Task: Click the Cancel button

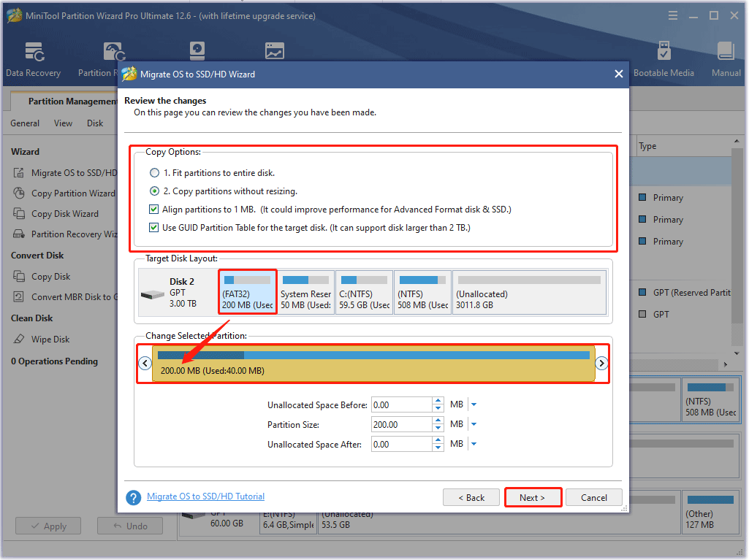Action: pos(594,497)
